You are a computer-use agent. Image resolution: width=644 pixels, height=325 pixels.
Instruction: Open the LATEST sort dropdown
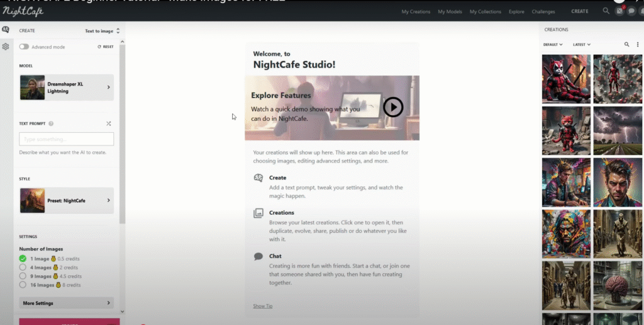pos(582,45)
